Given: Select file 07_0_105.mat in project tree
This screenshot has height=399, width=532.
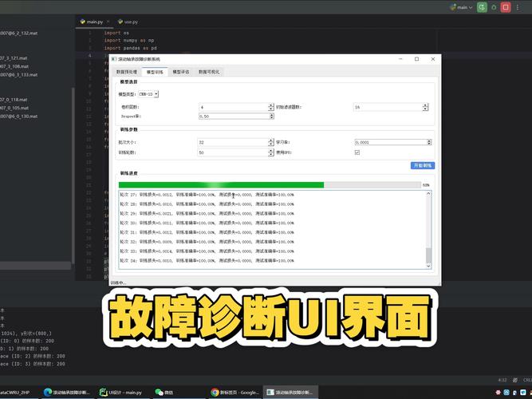Looking at the screenshot, I should click(x=14, y=108).
